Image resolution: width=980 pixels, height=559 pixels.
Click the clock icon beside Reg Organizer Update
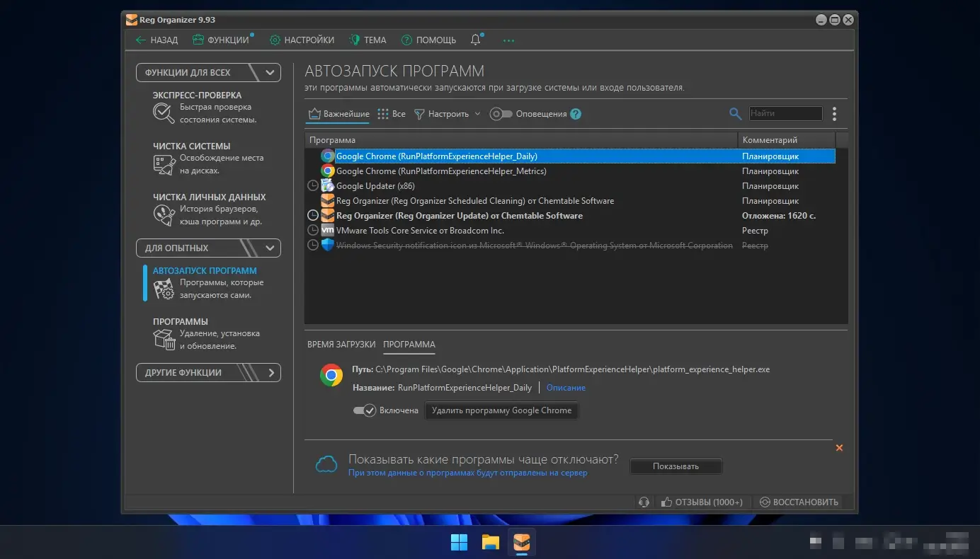(x=313, y=216)
